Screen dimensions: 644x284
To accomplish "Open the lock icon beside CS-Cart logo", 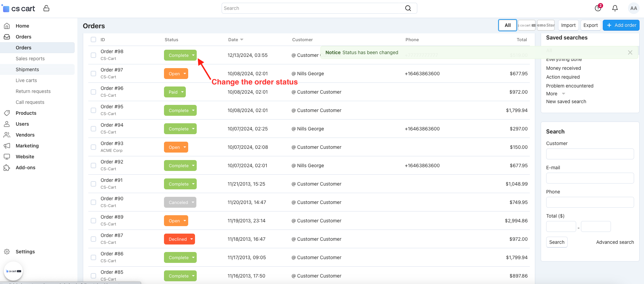I will pyautogui.click(x=46, y=8).
